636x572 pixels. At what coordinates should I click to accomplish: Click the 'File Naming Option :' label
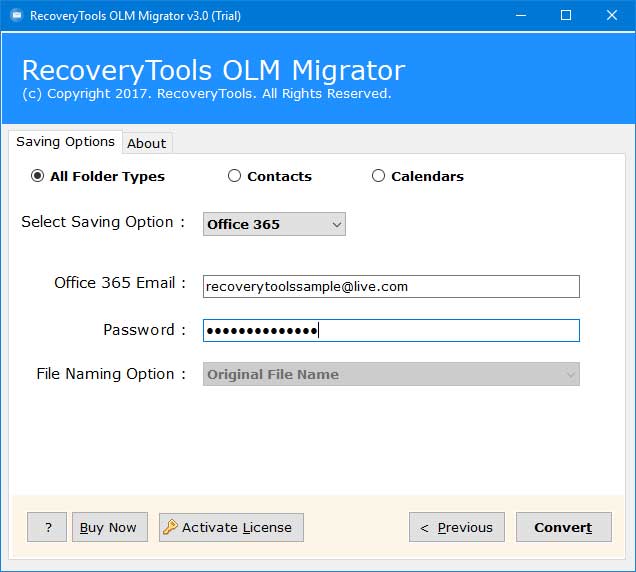click(x=111, y=374)
